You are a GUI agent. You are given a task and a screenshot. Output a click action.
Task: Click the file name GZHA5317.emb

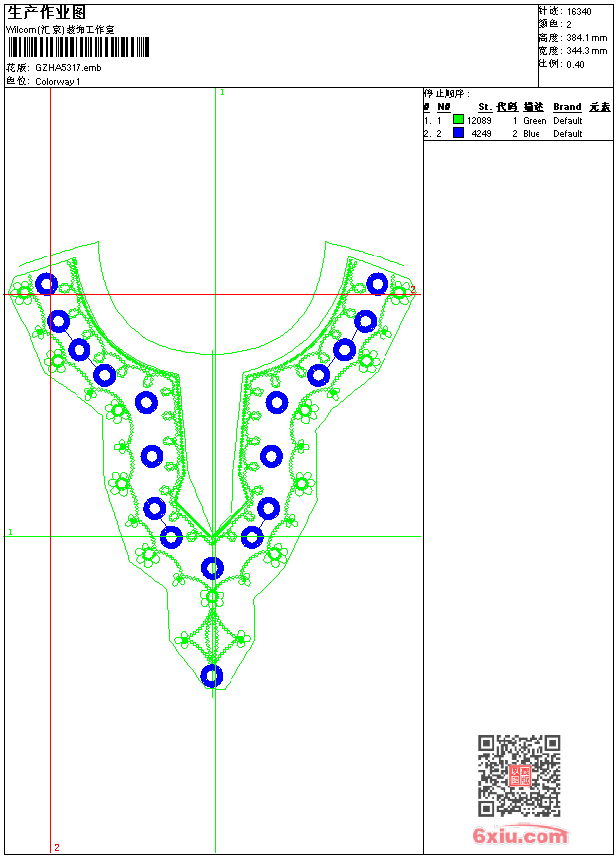pos(69,68)
